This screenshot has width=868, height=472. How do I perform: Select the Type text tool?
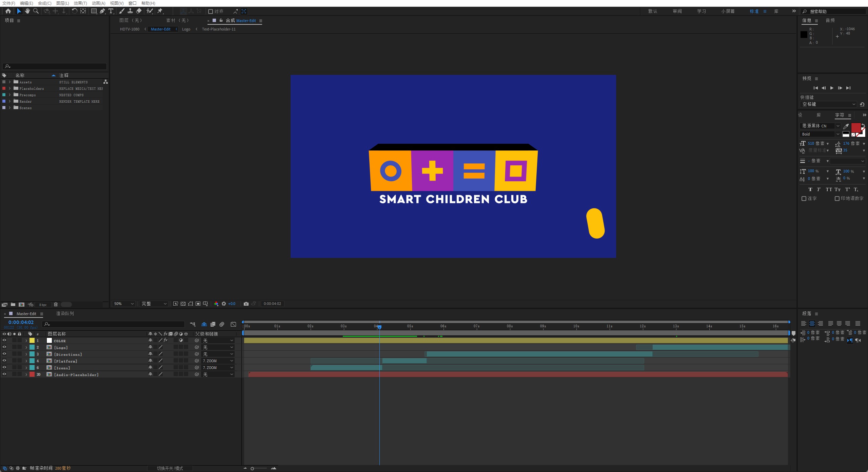tap(111, 11)
